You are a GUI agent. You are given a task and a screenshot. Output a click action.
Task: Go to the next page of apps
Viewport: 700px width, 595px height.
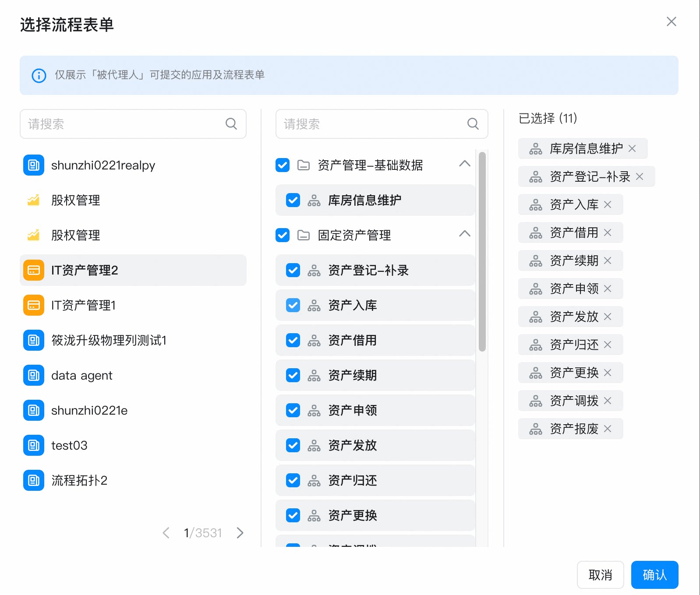tap(240, 533)
